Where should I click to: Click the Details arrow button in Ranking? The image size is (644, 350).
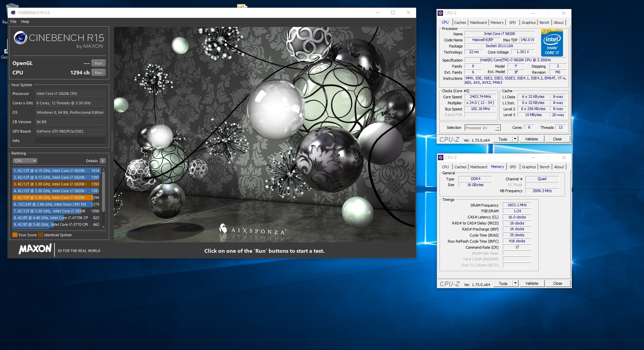click(103, 161)
